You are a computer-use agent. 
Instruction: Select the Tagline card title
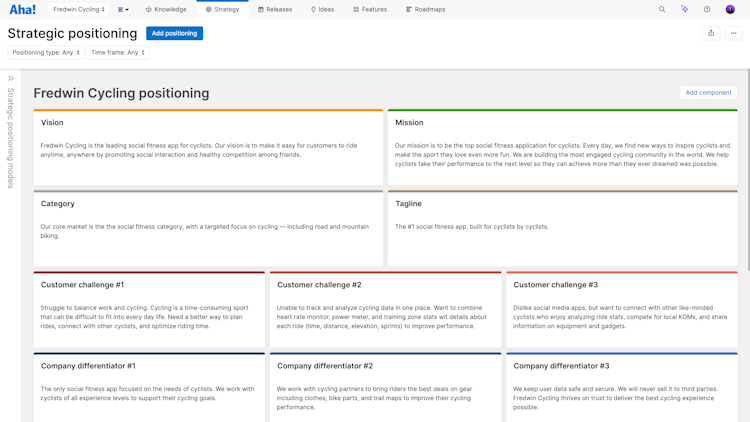tap(408, 203)
